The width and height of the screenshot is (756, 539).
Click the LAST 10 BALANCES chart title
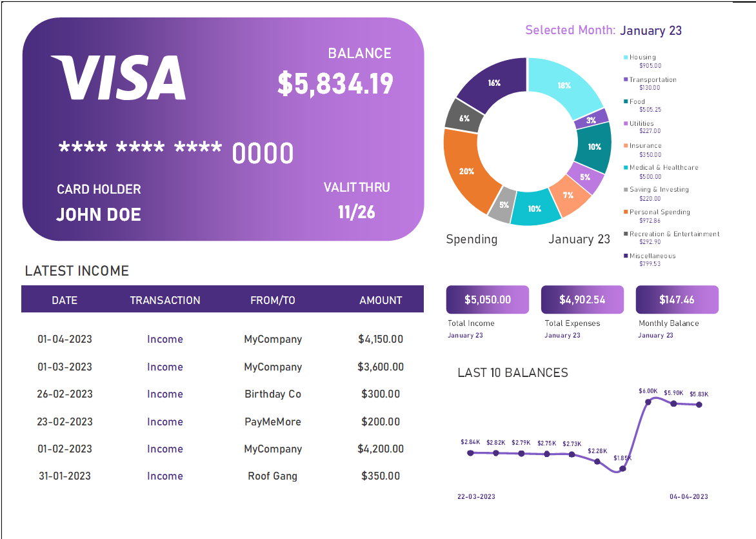tap(513, 372)
